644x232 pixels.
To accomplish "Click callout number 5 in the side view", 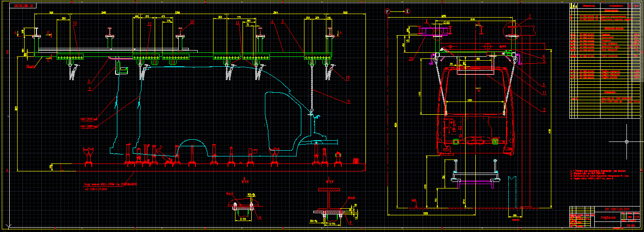I will (282, 22).
